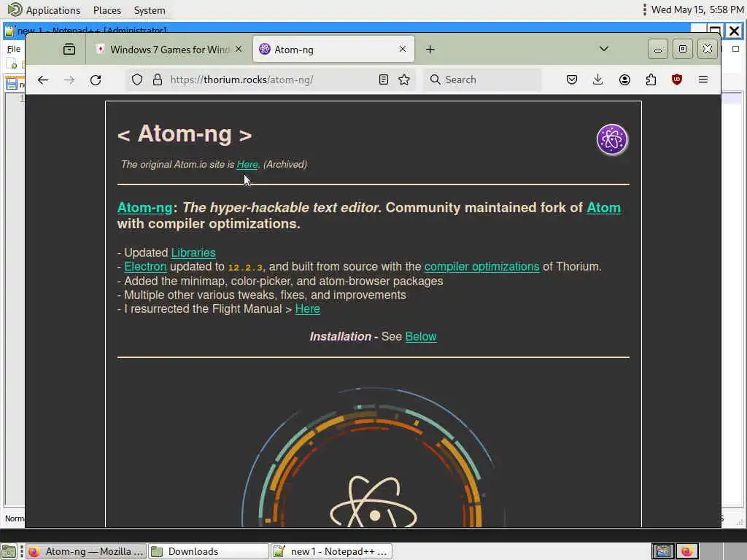Image resolution: width=747 pixels, height=560 pixels.
Task: Expand the list all tabs chevron
Action: click(603, 49)
